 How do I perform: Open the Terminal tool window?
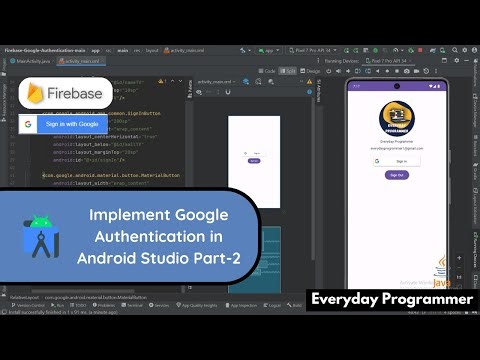tap(132, 305)
